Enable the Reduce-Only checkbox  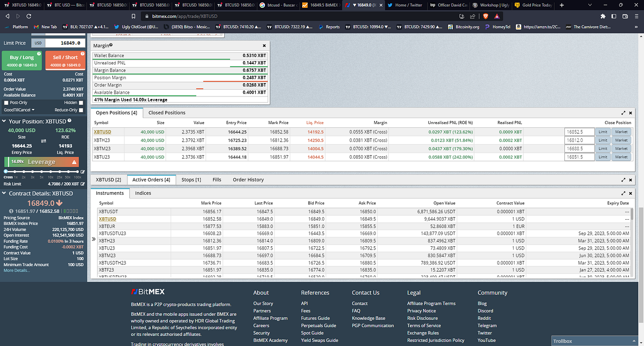[x=81, y=110]
